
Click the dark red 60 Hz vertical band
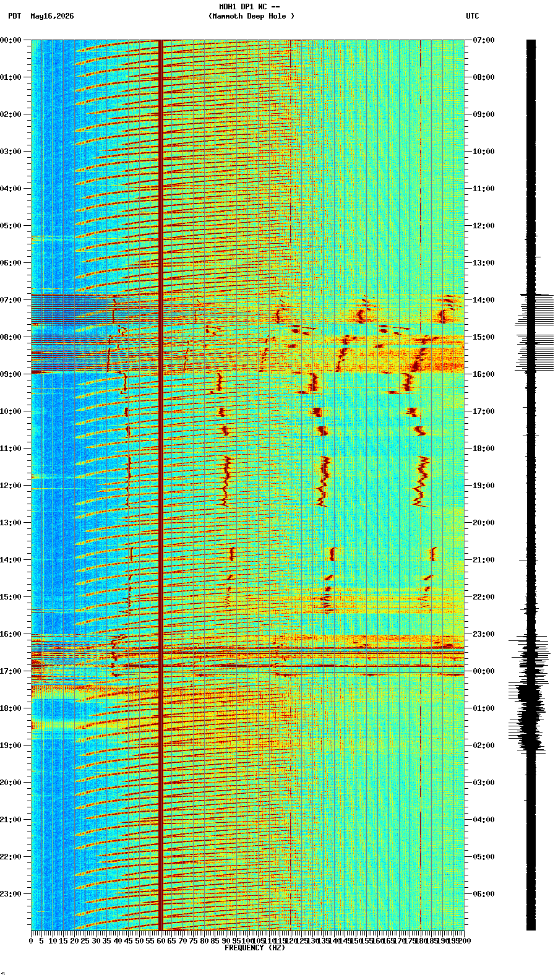point(161,485)
